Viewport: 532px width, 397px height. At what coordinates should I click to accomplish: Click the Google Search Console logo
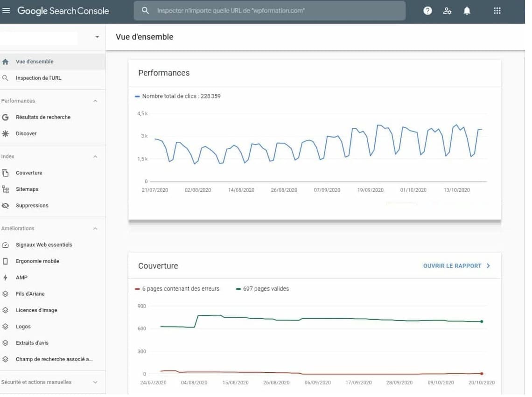(64, 11)
